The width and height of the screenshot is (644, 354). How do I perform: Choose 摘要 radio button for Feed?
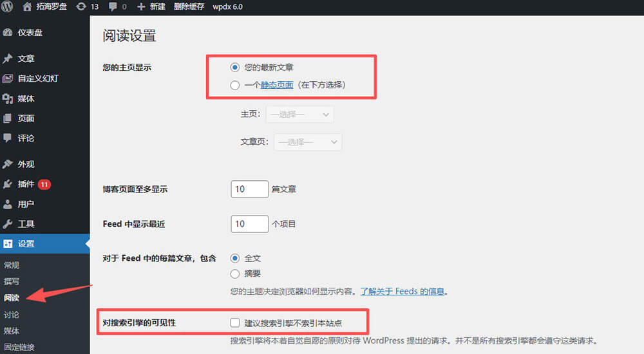[235, 274]
